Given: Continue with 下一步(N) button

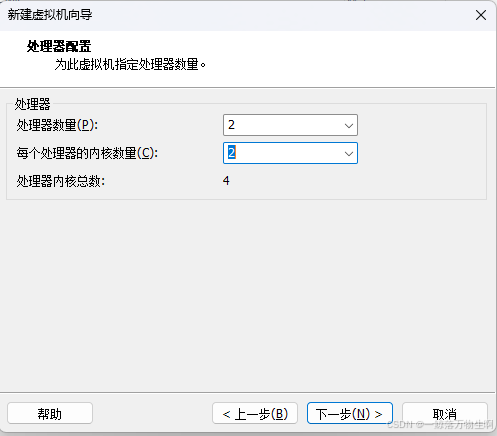Looking at the screenshot, I should pos(350,413).
